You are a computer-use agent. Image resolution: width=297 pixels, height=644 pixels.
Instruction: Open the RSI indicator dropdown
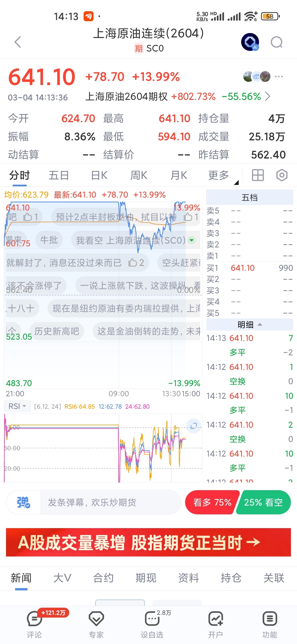coord(17,406)
